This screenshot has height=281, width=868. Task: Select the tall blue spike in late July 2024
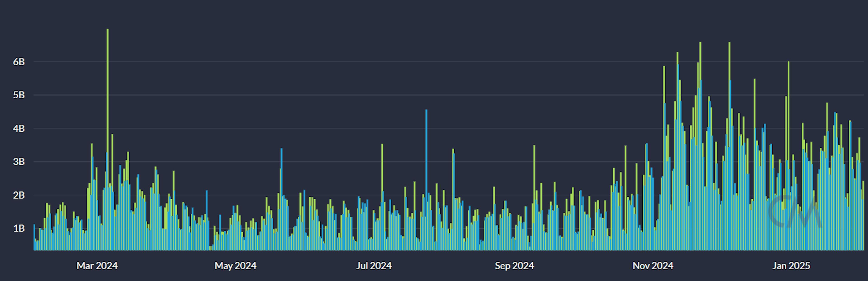(426, 180)
